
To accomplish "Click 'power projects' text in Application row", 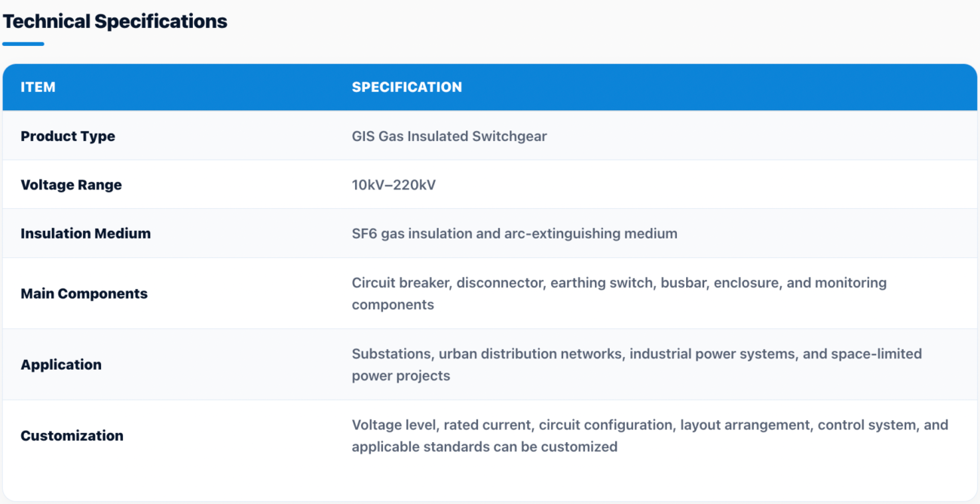I will pos(401,376).
